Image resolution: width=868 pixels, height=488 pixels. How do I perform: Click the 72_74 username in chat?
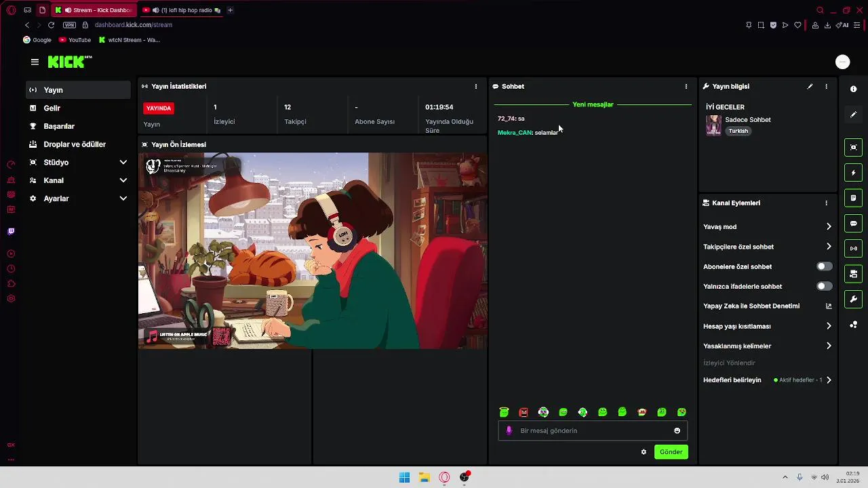(507, 119)
